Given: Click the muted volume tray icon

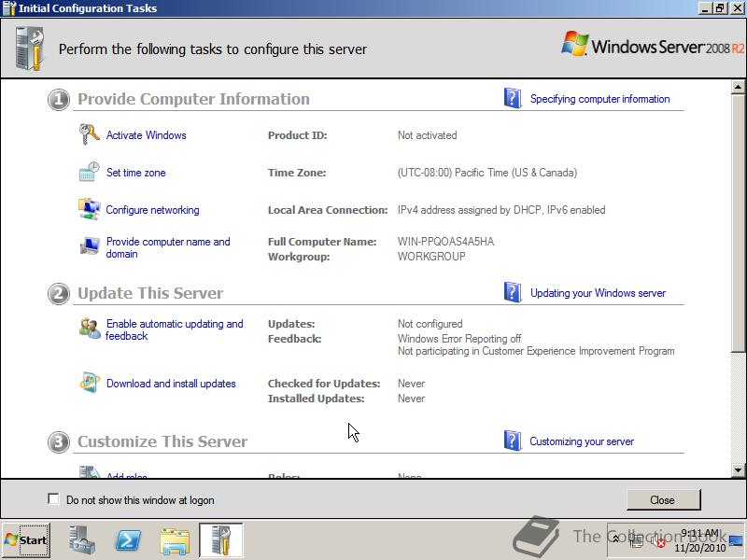Looking at the screenshot, I should click(x=657, y=541).
